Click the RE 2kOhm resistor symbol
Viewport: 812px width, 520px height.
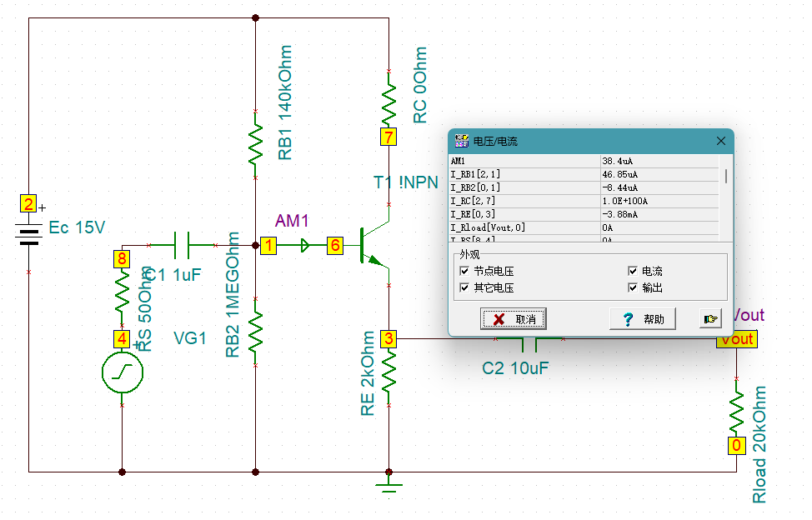388,372
